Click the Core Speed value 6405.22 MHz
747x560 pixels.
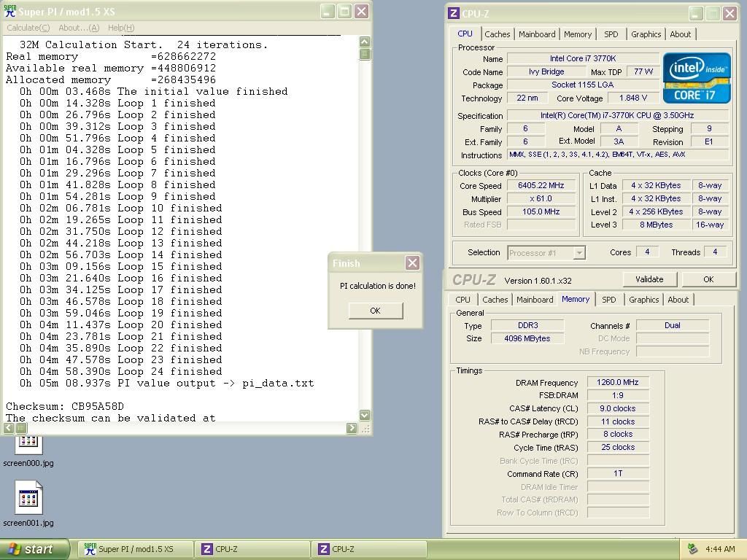pyautogui.click(x=541, y=185)
